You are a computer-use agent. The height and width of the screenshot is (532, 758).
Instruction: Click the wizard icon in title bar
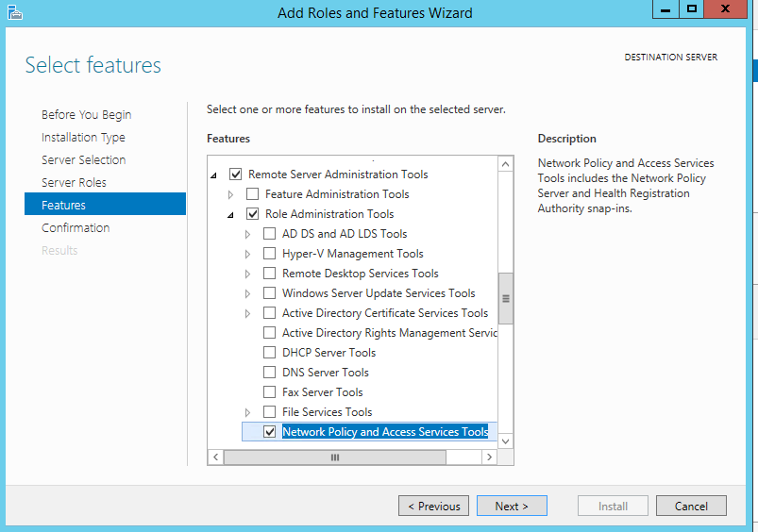point(13,12)
